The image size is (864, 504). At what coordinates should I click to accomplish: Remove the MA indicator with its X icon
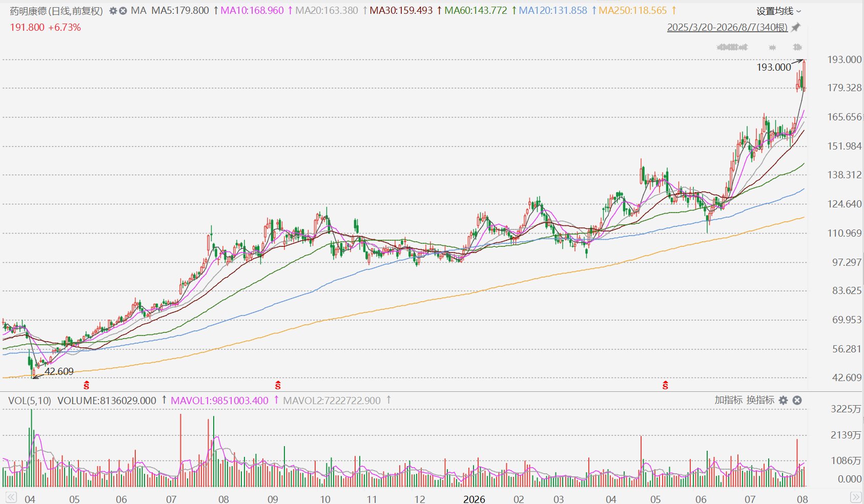tap(123, 10)
